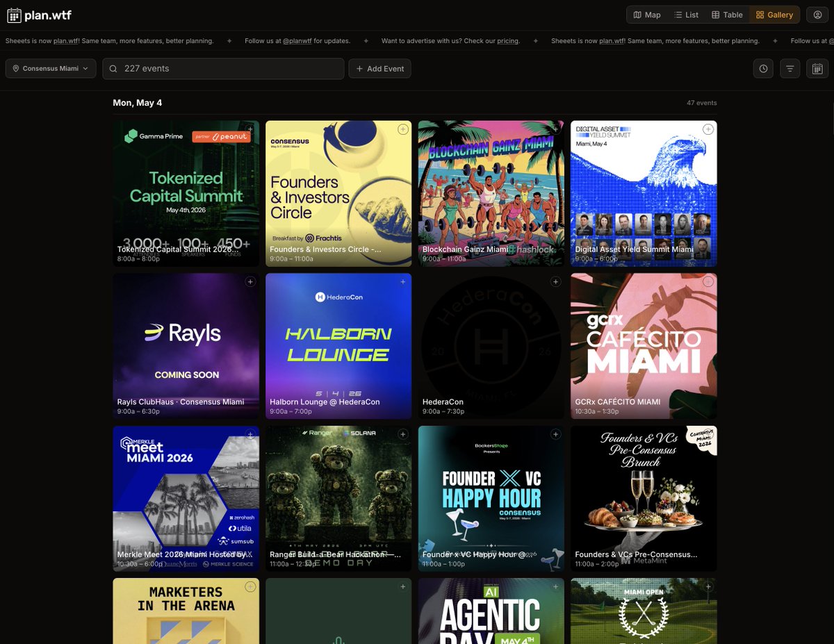Add HederaCon event with plus icon
This screenshot has height=644, width=834.
555,281
